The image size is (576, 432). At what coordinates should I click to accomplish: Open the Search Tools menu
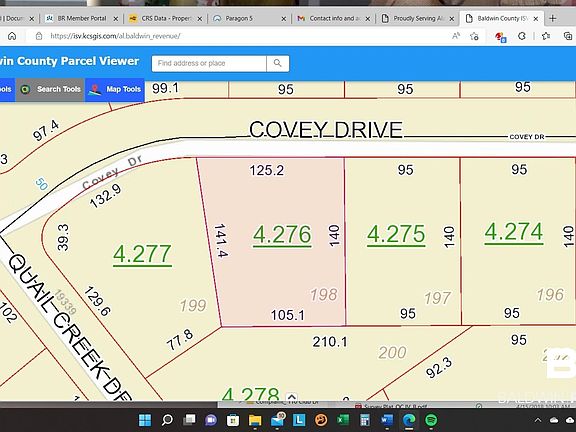tap(50, 89)
